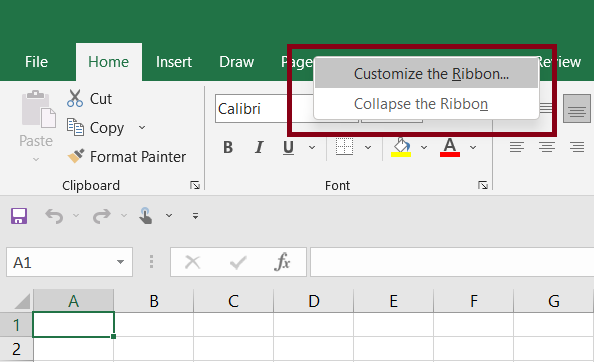This screenshot has width=594, height=362.
Task: Click the Redo arrow
Action: pos(102,216)
